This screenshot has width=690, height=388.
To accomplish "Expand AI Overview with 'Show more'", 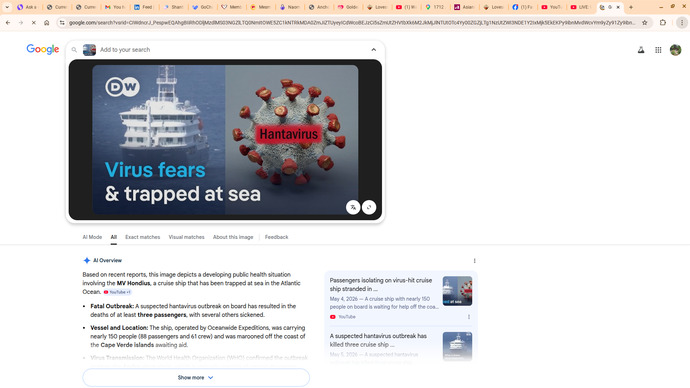I will coord(196,377).
